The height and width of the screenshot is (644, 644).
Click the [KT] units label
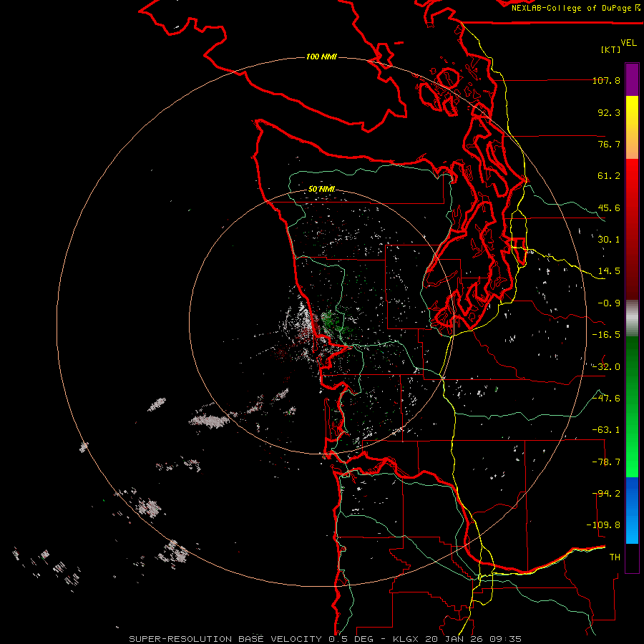(x=611, y=49)
